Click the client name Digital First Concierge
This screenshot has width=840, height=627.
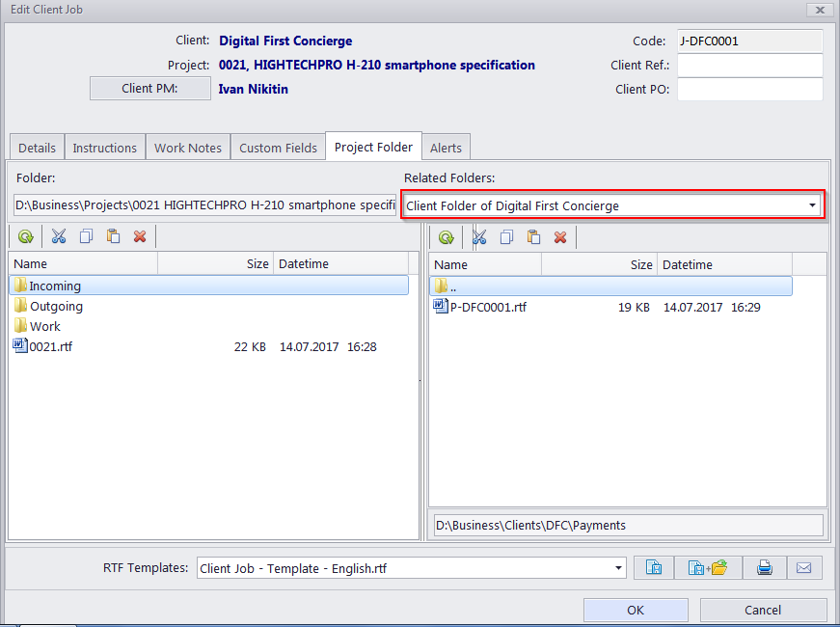[x=285, y=41]
